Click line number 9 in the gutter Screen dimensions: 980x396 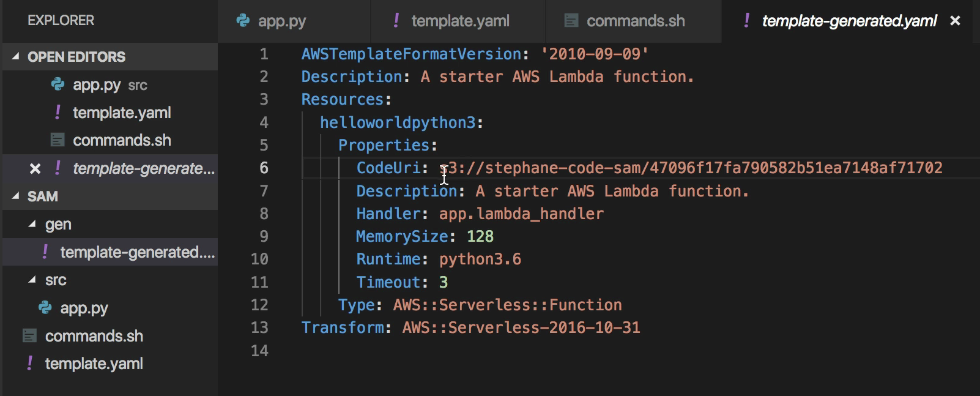coord(264,236)
